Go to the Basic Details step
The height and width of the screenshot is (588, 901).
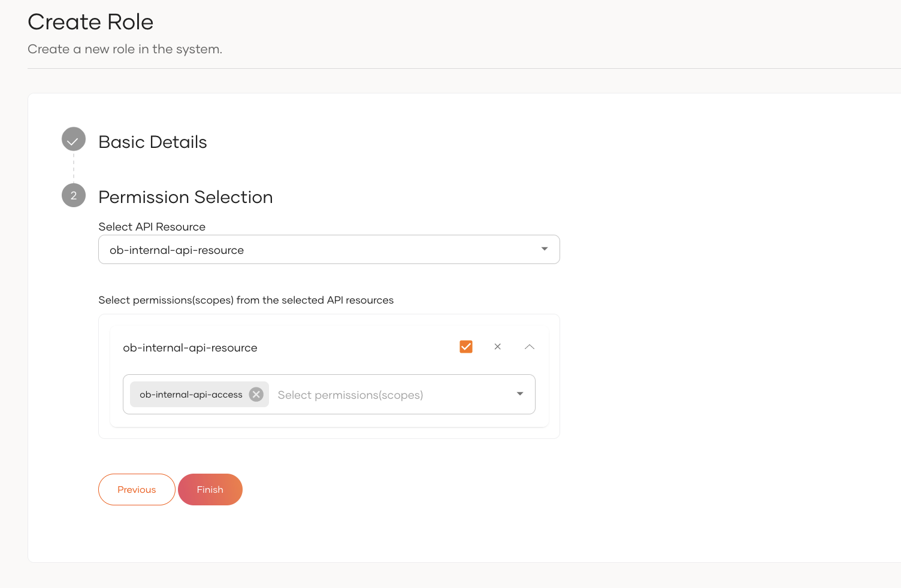click(152, 142)
